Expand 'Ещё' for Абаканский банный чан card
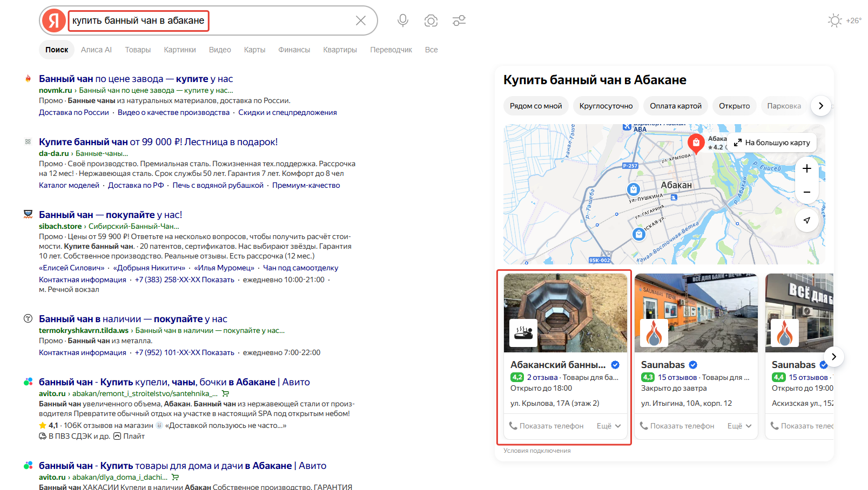Image resolution: width=868 pixels, height=490 pixels. [609, 426]
